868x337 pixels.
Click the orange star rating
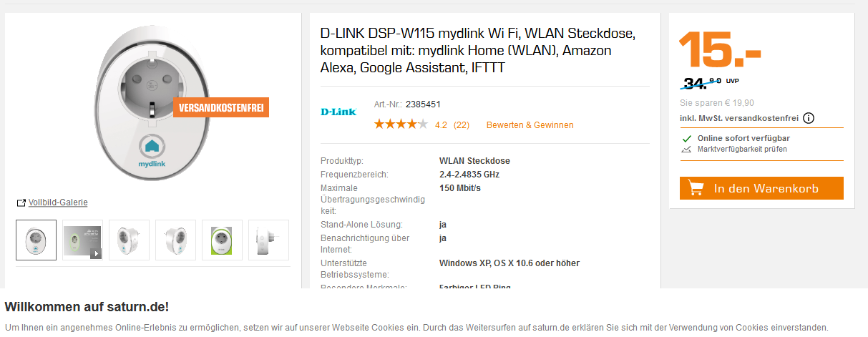[x=401, y=124]
